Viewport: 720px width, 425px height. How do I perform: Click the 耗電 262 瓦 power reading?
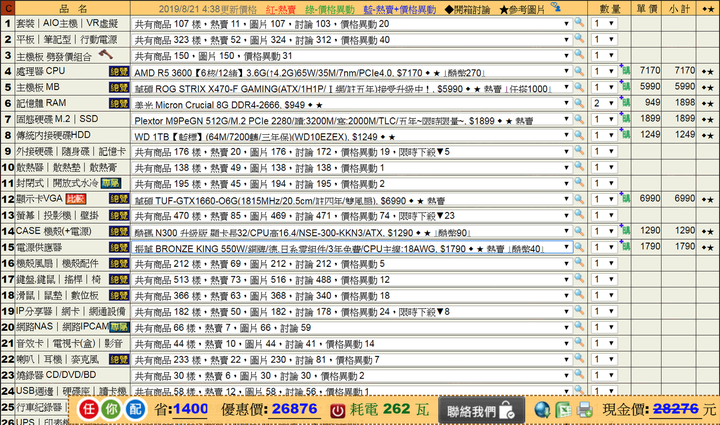click(389, 409)
